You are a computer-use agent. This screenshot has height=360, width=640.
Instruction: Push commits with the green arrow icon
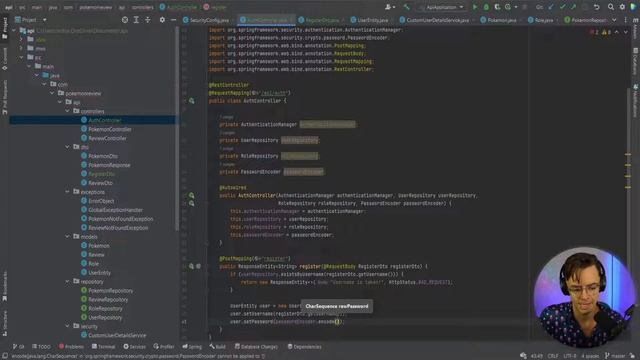click(x=573, y=7)
